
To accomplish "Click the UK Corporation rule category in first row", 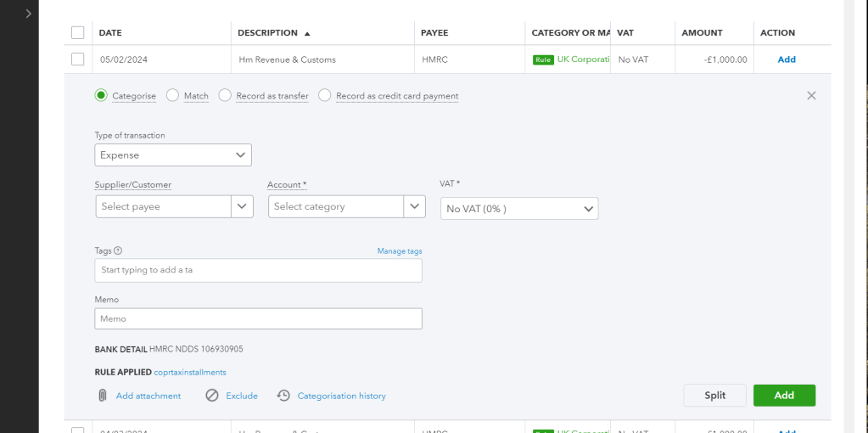I will pos(584,59).
